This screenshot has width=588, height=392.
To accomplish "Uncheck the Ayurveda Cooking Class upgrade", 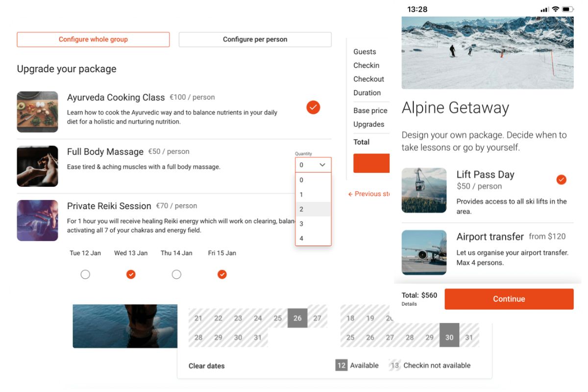I will (313, 107).
